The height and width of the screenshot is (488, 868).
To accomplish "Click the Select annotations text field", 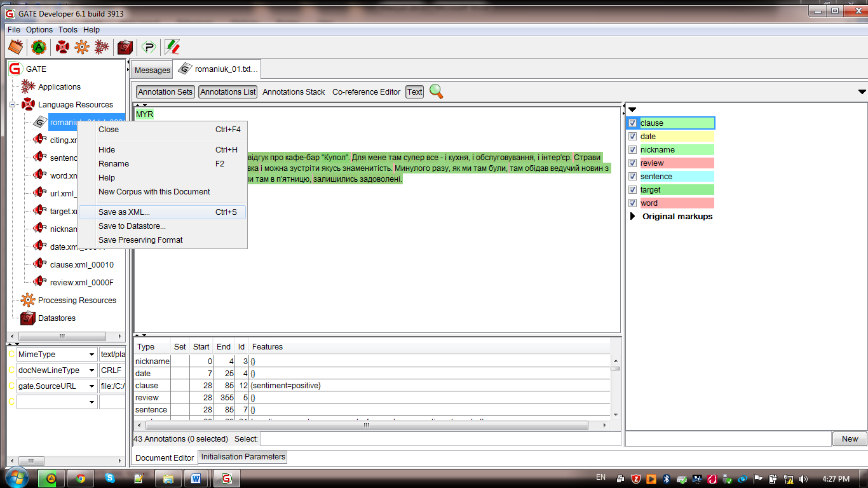I will pyautogui.click(x=440, y=438).
